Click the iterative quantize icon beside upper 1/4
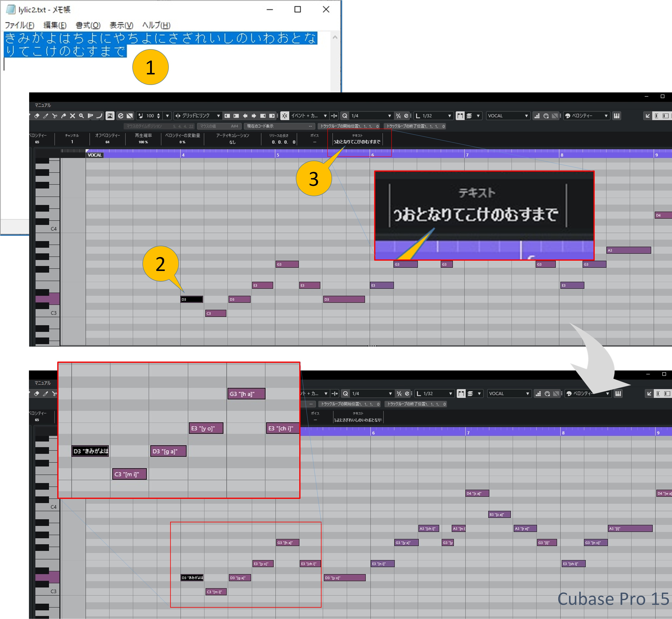The width and height of the screenshot is (672, 619). (x=398, y=115)
